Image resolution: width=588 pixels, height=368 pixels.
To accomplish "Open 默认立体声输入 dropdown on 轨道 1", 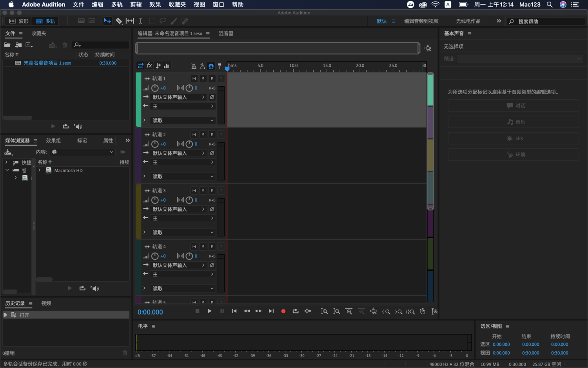I will click(178, 97).
